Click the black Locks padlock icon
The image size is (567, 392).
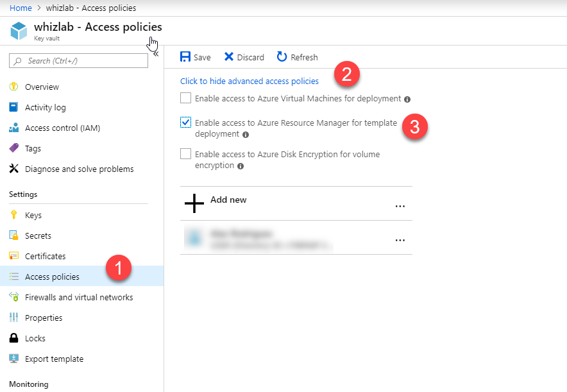pyautogui.click(x=13, y=338)
